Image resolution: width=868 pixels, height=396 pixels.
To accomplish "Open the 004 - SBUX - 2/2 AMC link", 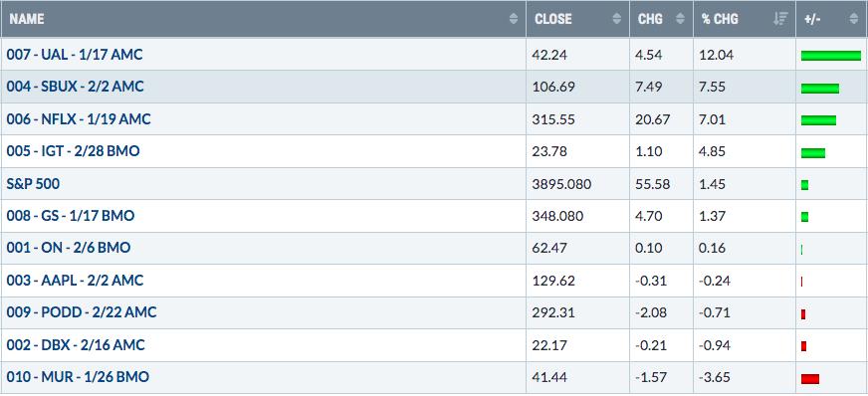I will [75, 87].
